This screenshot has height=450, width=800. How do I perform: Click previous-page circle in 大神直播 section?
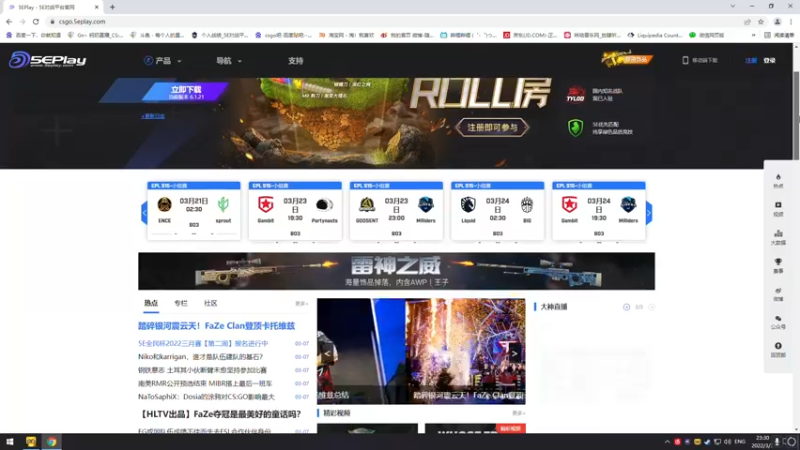click(626, 307)
